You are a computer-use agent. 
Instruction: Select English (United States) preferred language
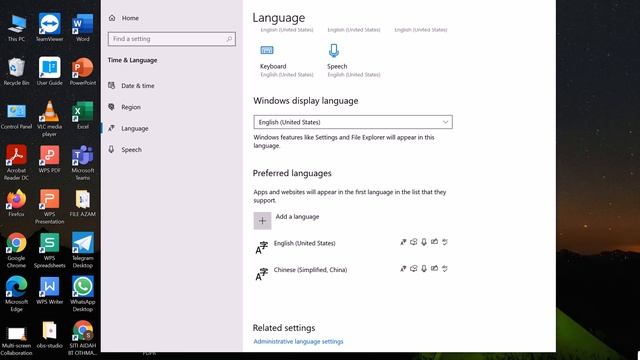click(353, 247)
